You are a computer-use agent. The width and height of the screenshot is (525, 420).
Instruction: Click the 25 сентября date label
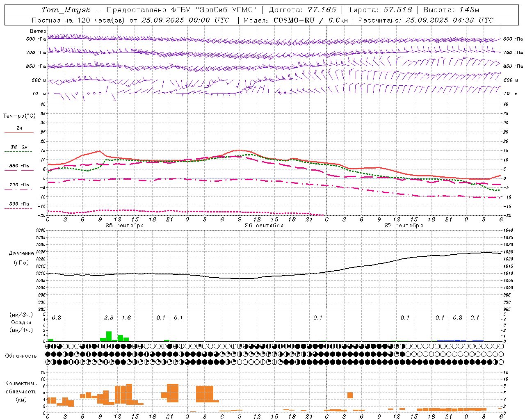click(125, 226)
